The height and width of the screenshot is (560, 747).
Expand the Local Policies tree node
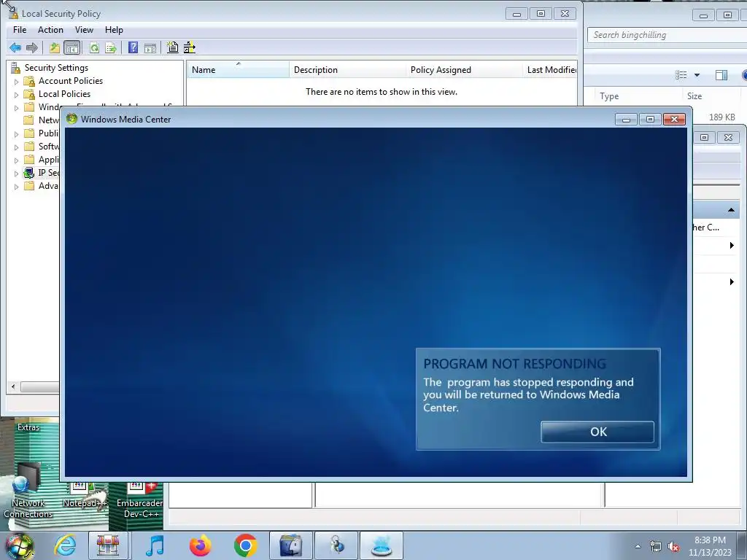[x=16, y=95]
